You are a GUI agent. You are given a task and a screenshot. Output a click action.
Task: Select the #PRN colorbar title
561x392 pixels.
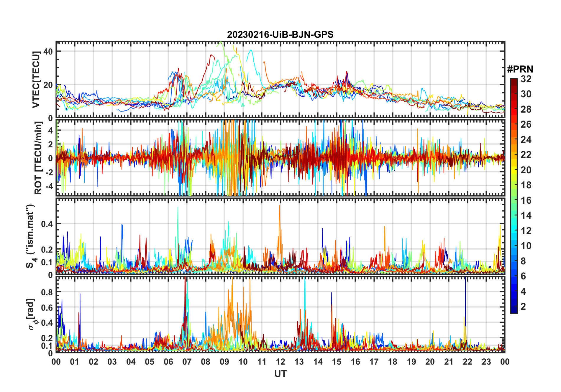tap(520, 69)
